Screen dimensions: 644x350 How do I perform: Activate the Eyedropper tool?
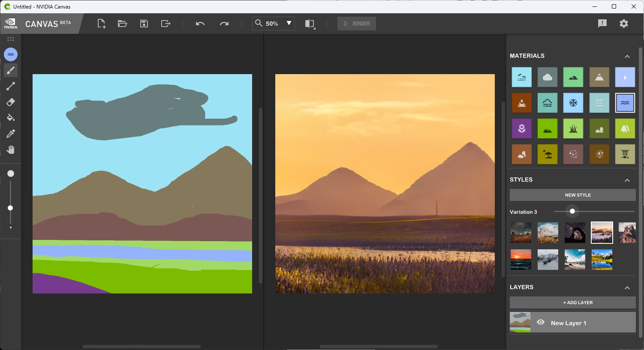pyautogui.click(x=11, y=134)
